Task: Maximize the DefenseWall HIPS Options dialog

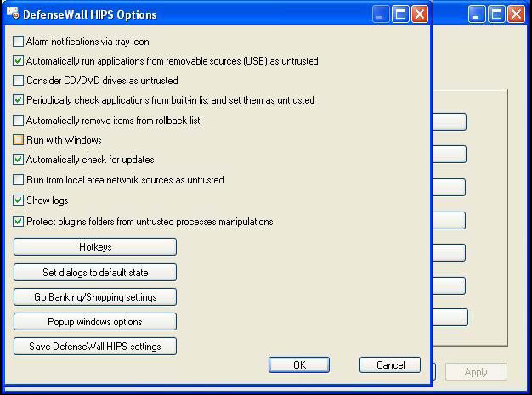Action: (x=400, y=14)
